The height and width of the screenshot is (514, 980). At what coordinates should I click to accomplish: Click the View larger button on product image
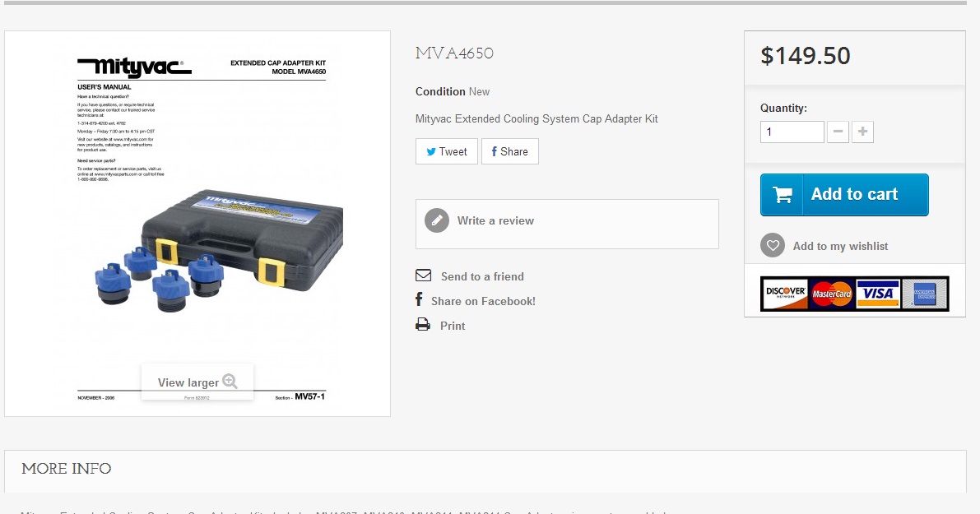[197, 382]
